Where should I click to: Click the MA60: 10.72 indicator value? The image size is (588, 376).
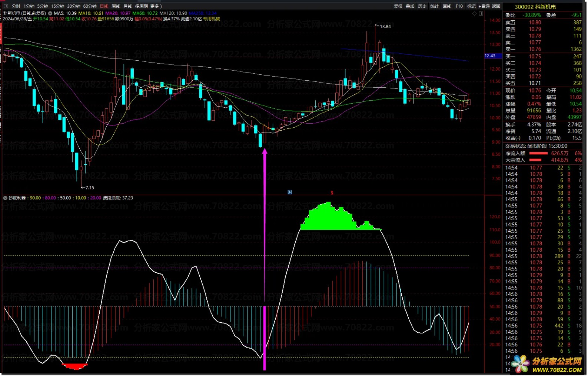(x=145, y=13)
